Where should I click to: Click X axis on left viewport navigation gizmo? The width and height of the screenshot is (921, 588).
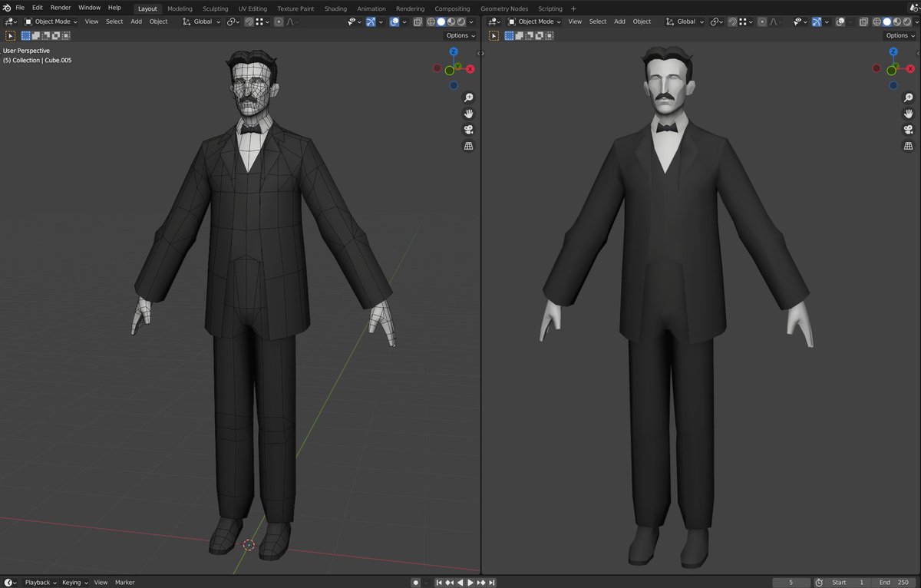tap(470, 69)
